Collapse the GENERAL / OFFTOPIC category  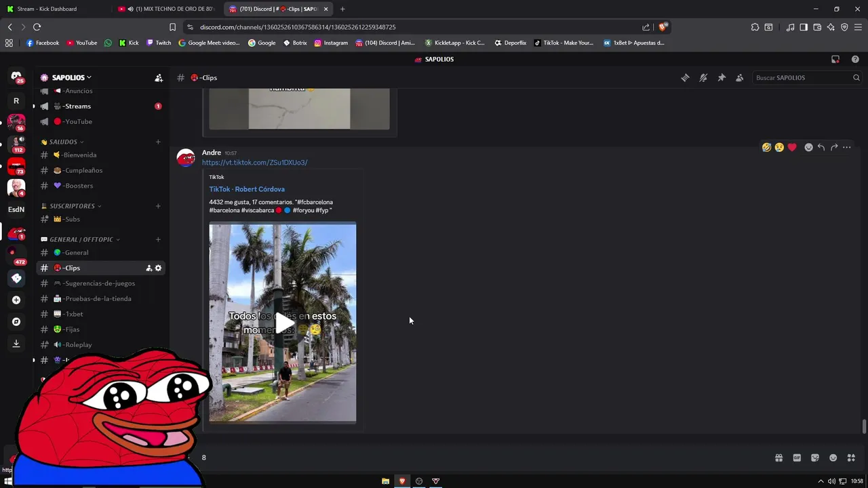click(80, 239)
